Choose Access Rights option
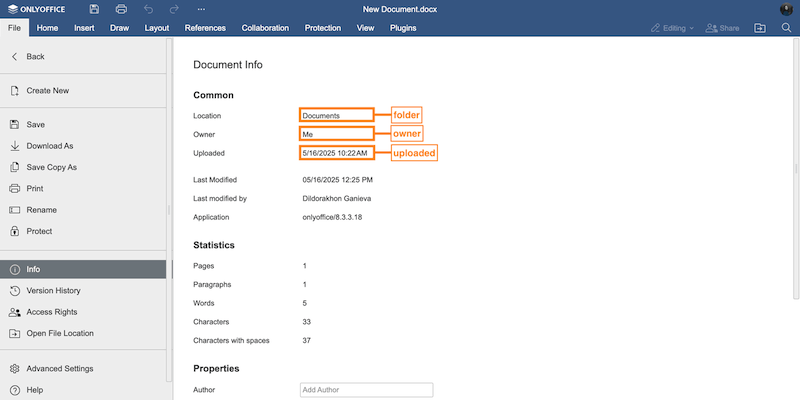The height and width of the screenshot is (400, 800). pyautogui.click(x=51, y=312)
